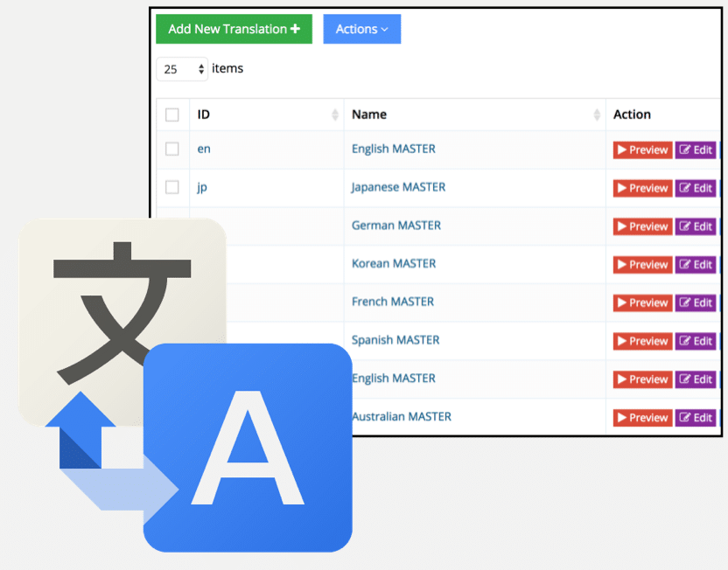728x570 pixels.
Task: Open French MASTER translation
Action: pyautogui.click(x=393, y=302)
